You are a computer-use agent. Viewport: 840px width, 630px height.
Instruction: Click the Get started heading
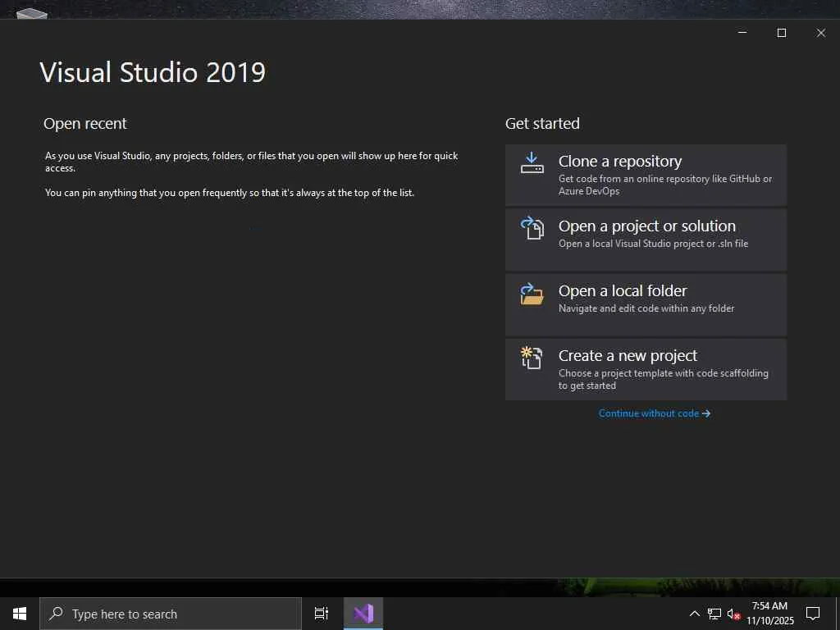[542, 124]
